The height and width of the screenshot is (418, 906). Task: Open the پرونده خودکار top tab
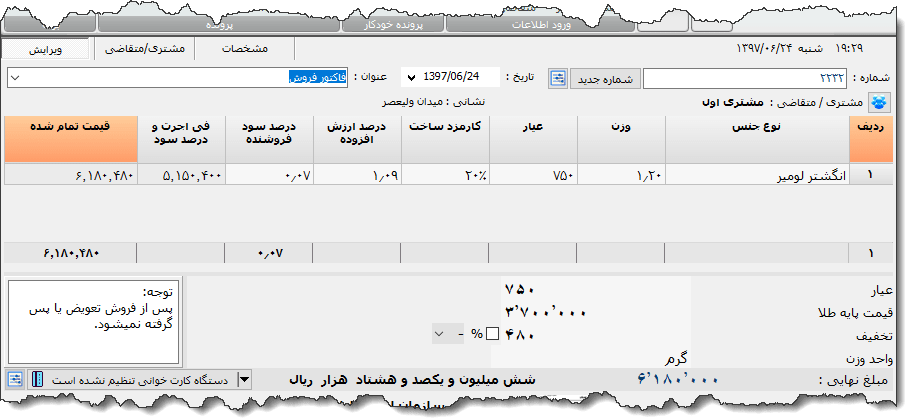click(393, 25)
